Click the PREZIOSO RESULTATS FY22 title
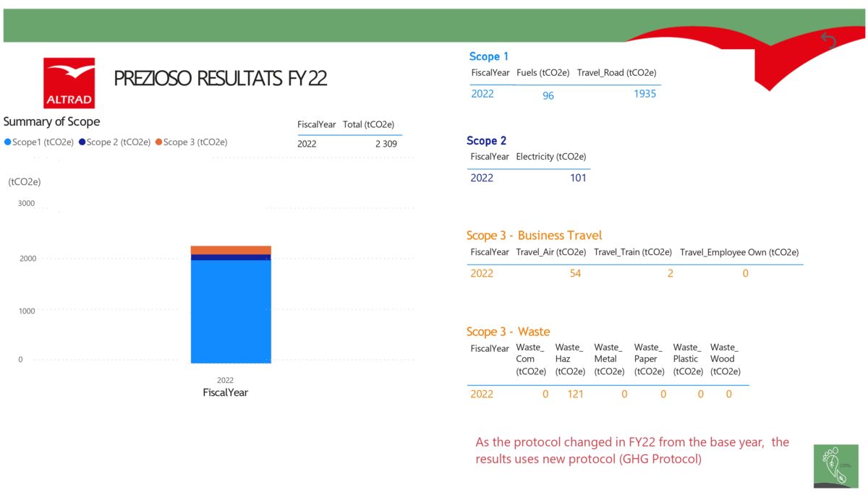 tap(221, 79)
